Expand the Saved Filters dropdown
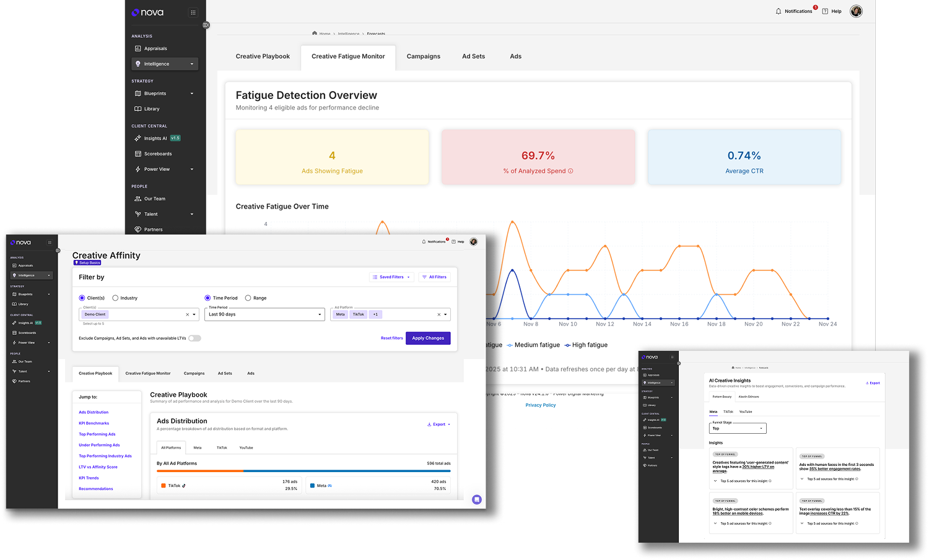The width and height of the screenshot is (929, 560). tap(391, 277)
